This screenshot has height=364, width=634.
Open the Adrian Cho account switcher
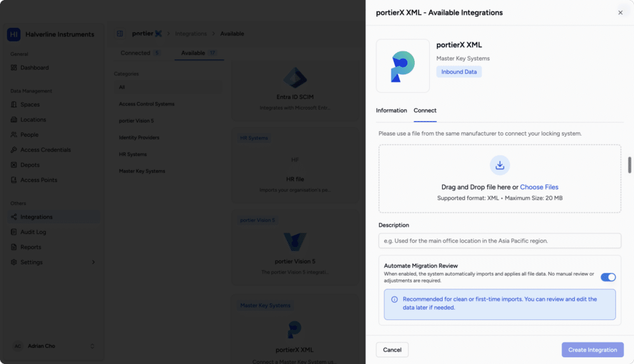click(x=54, y=346)
